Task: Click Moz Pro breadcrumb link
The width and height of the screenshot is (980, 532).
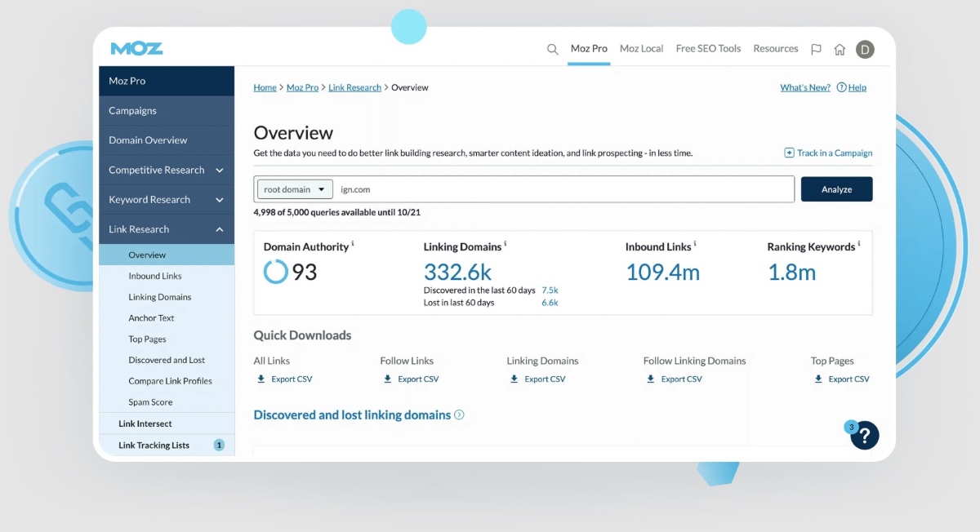Action: pyautogui.click(x=302, y=87)
